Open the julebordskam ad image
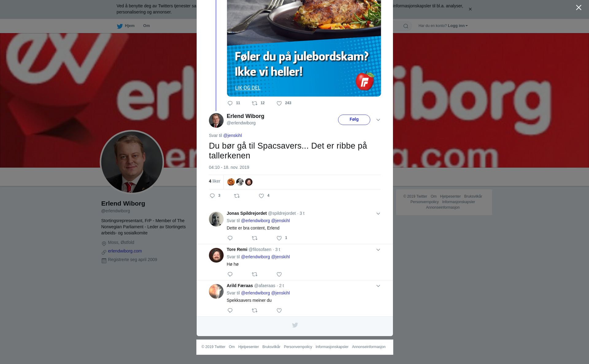Viewport: 589px width, 364px height. coord(304,48)
